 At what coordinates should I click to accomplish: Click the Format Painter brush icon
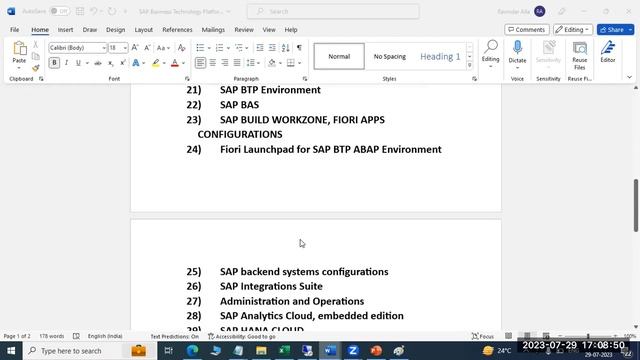pyautogui.click(x=36, y=68)
